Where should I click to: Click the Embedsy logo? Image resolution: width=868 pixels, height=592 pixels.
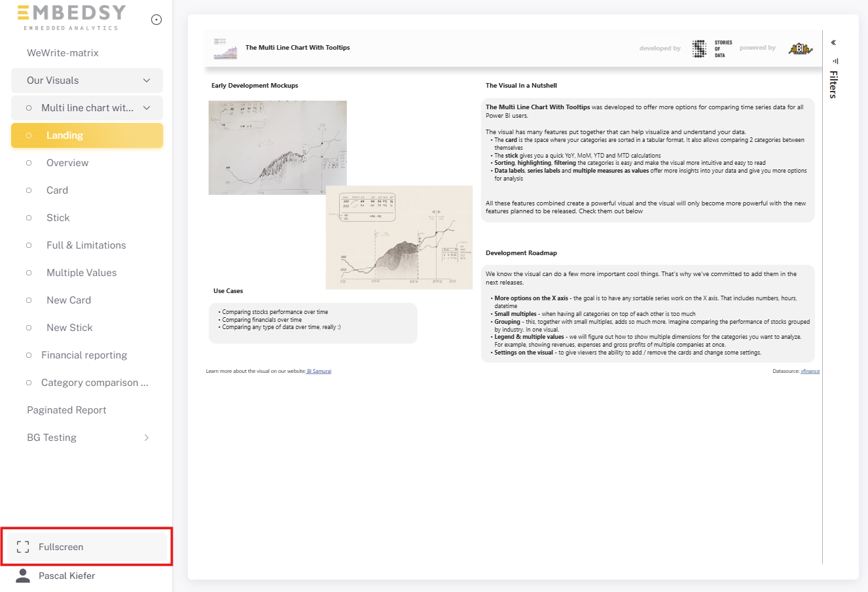pos(71,18)
